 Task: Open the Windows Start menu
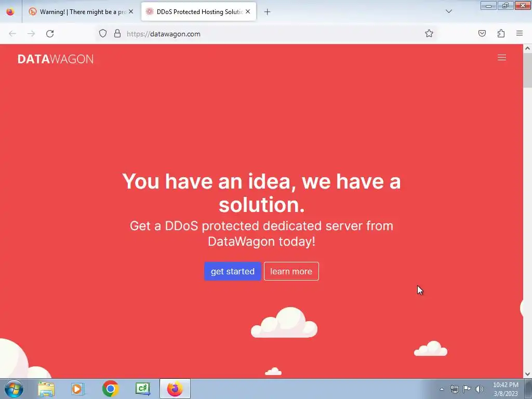pos(14,389)
